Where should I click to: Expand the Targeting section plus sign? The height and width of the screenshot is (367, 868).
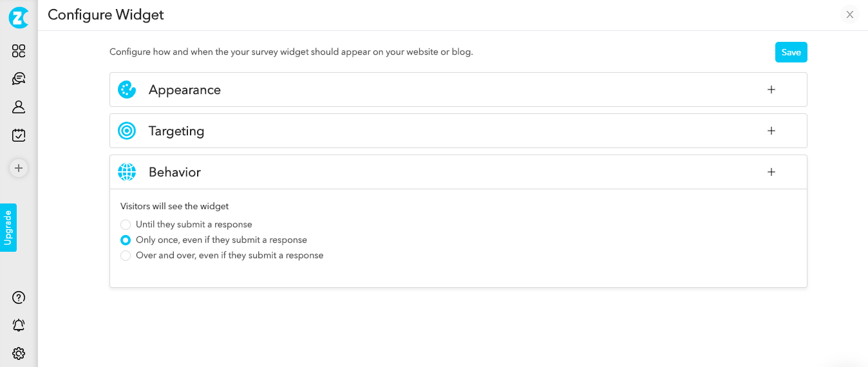pos(771,131)
